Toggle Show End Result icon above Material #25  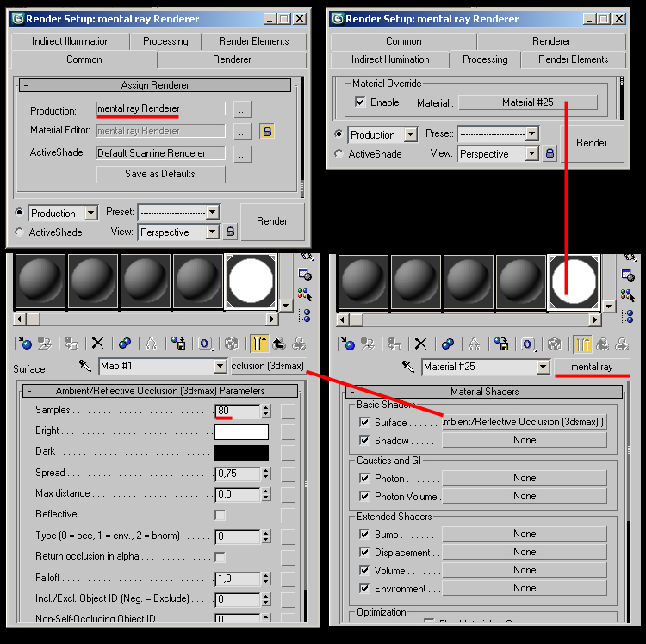tap(582, 344)
